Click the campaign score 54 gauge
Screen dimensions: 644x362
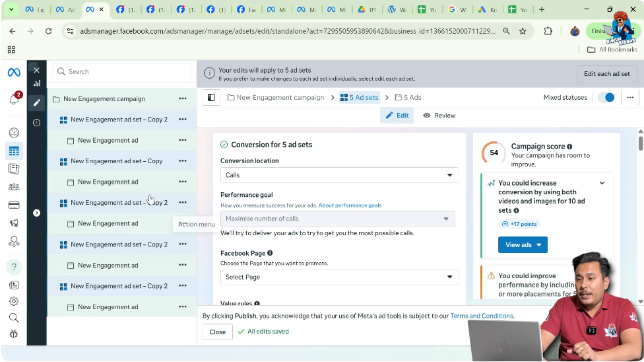pyautogui.click(x=494, y=153)
